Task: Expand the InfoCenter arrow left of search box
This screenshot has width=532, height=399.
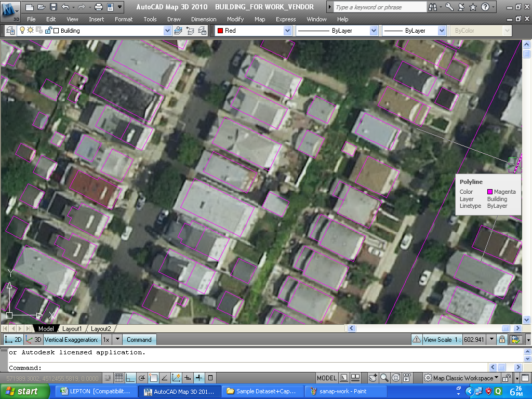Action: pos(329,7)
